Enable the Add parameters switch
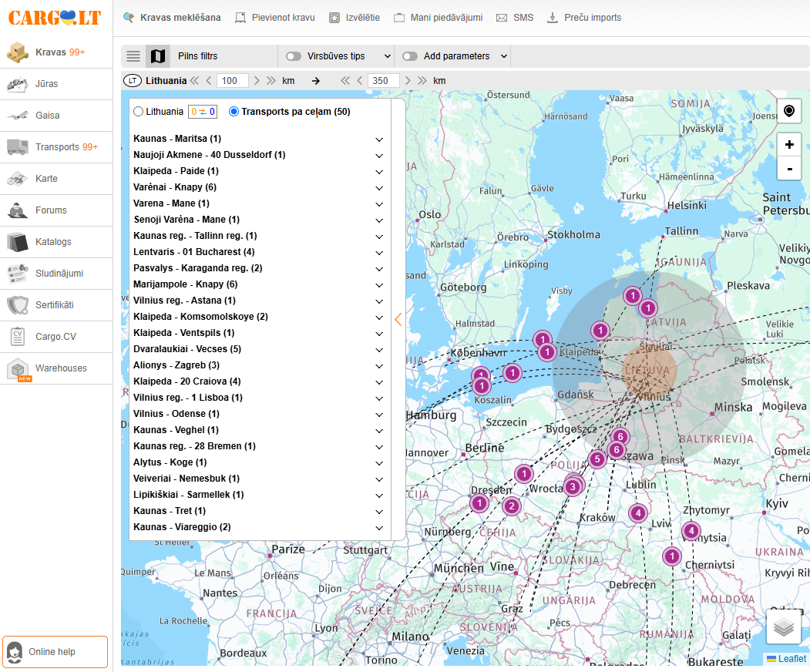The width and height of the screenshot is (810, 672). pyautogui.click(x=410, y=56)
